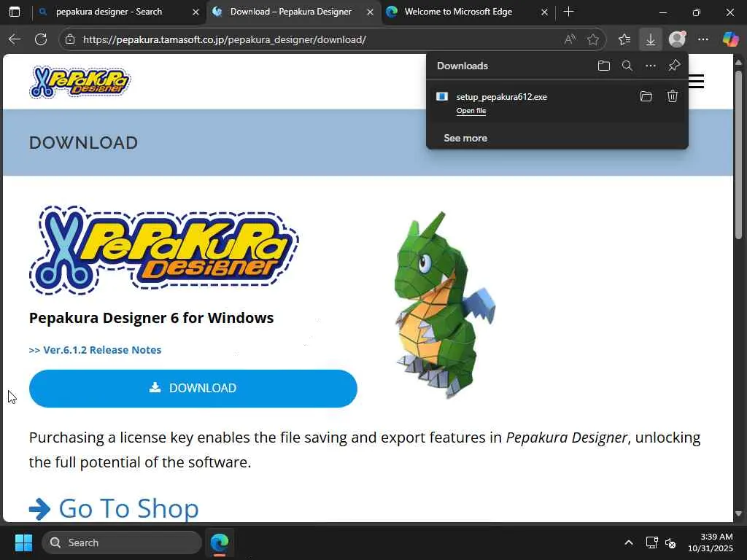The image size is (747, 560).
Task: Open the site hamburger menu
Action: tap(696, 82)
